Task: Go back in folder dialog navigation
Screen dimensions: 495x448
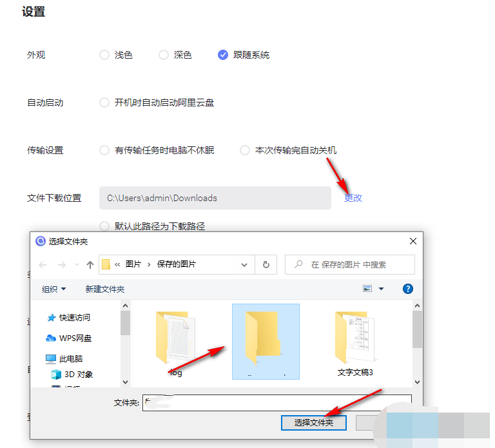Action: point(43,264)
